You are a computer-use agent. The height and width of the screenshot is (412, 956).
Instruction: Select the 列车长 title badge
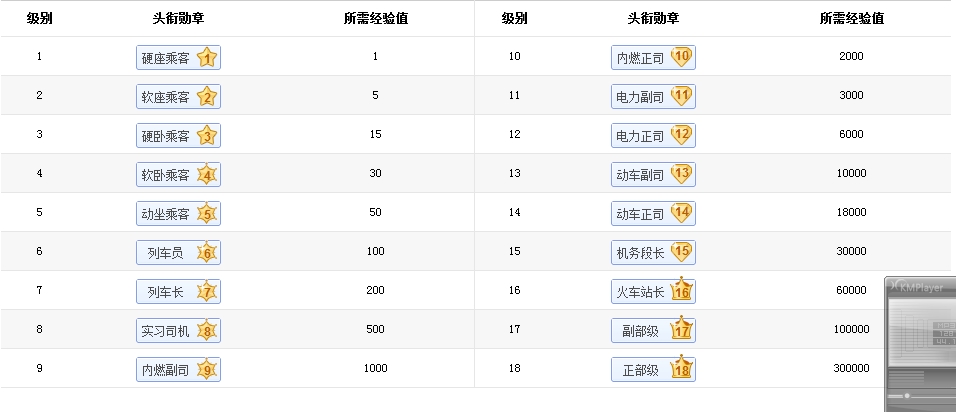click(178, 292)
